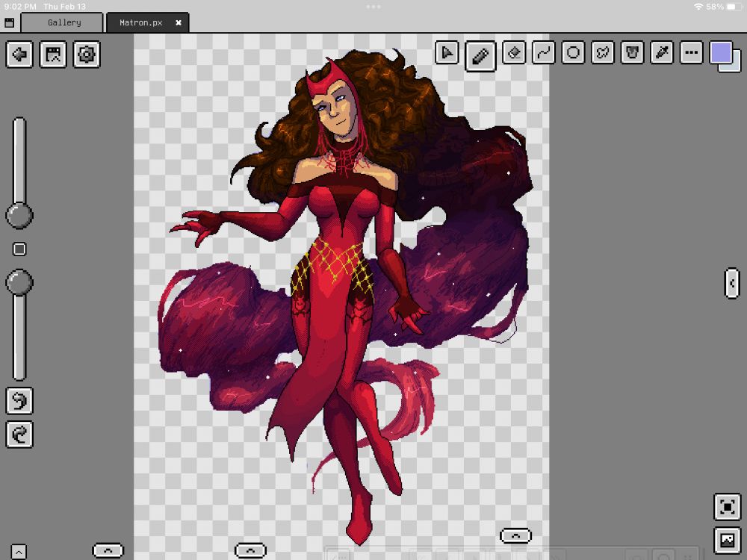The height and width of the screenshot is (560, 747).
Task: Click the upper vertical slider knob
Action: [19, 215]
